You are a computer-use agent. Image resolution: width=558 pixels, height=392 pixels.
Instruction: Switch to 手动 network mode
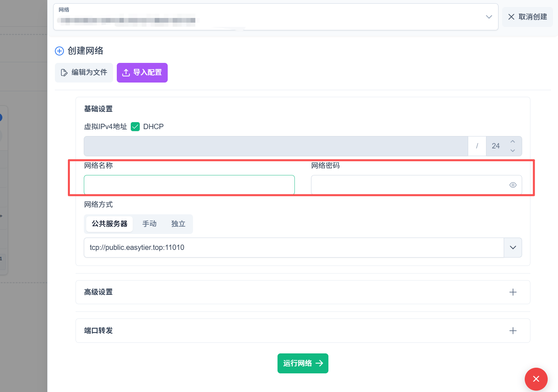[149, 224]
